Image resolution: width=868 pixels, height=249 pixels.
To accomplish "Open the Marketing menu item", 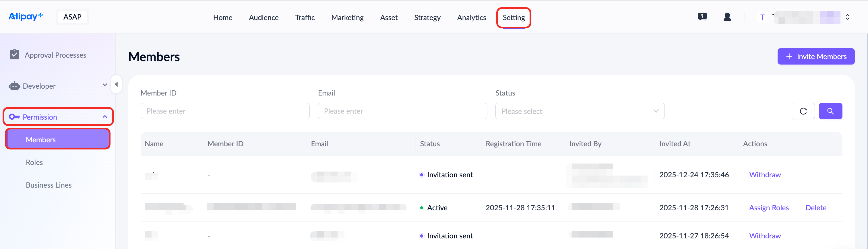I will [347, 17].
